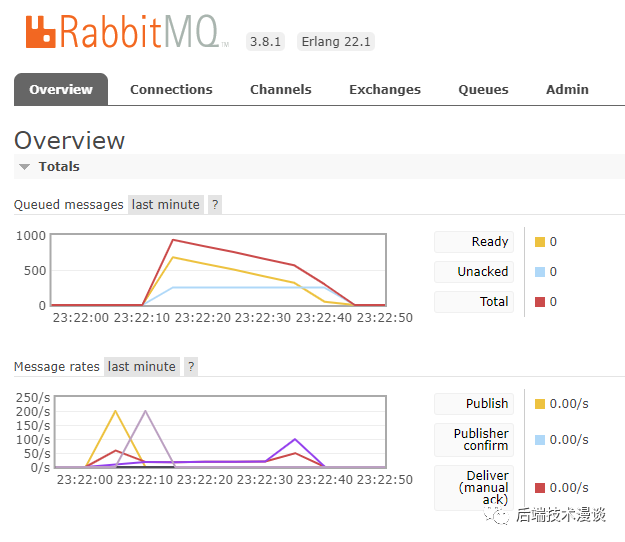Click the Publish yellow swatch
625x542 pixels.
[x=540, y=404]
